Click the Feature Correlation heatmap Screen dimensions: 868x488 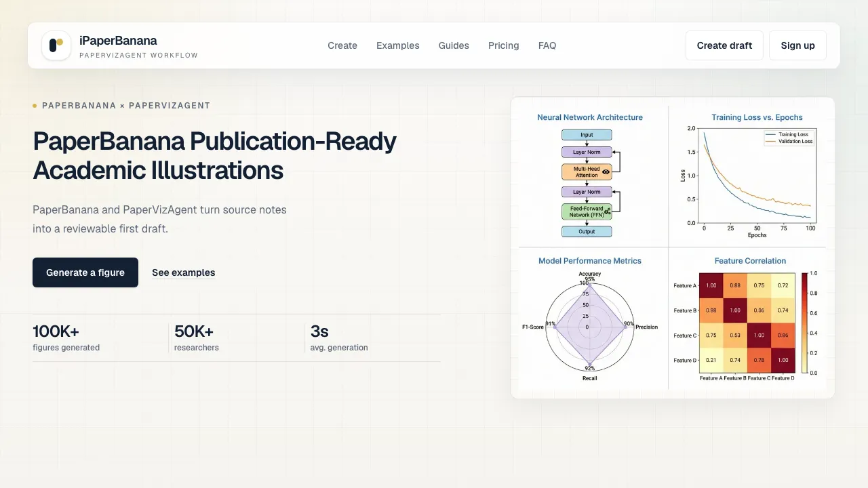click(x=747, y=323)
